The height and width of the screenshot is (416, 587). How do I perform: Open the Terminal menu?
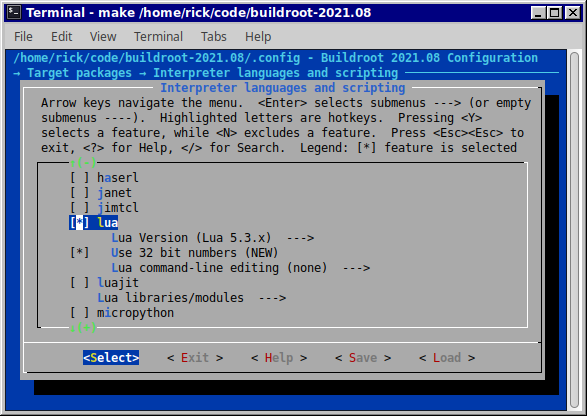(x=158, y=37)
